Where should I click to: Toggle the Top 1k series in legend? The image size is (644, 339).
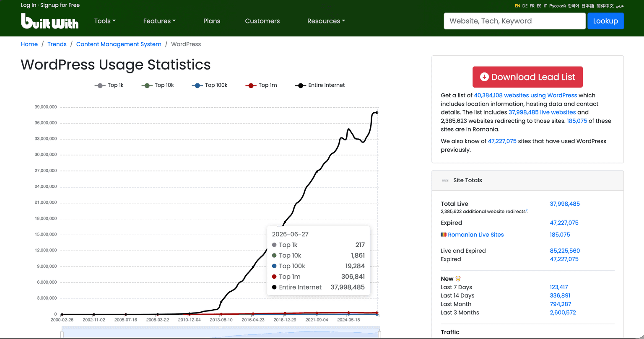[x=109, y=85]
